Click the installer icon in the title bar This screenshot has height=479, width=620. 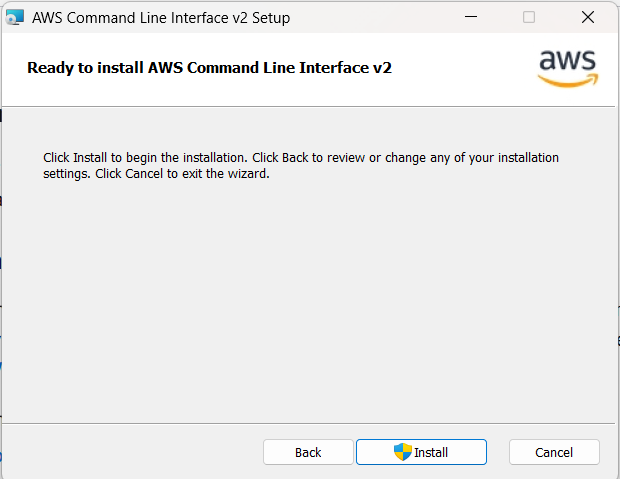15,17
